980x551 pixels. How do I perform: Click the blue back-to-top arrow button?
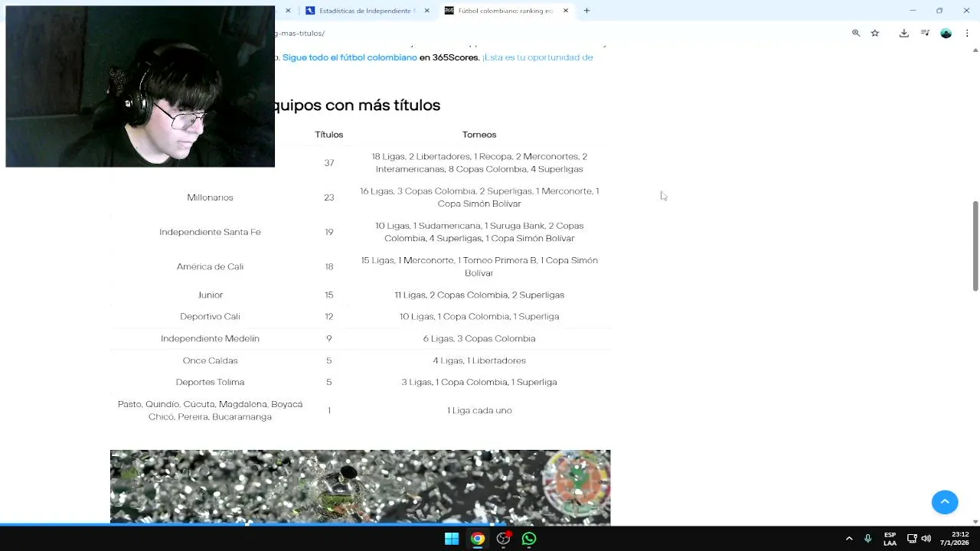(945, 502)
